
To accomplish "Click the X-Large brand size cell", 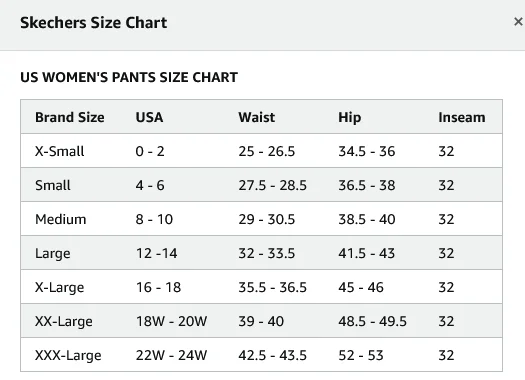I will [x=60, y=288].
